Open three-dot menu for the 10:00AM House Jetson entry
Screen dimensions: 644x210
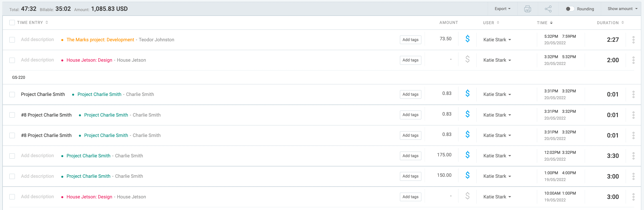(633, 197)
